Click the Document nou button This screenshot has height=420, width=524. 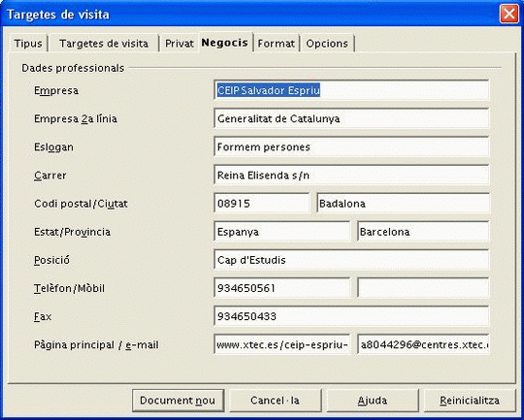[178, 401]
